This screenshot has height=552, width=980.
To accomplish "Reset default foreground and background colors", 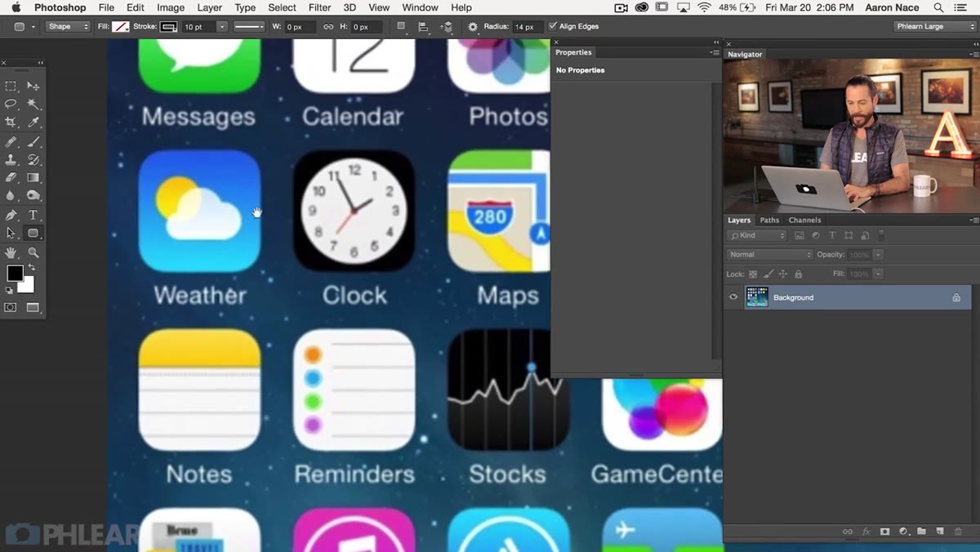I will pyautogui.click(x=9, y=290).
